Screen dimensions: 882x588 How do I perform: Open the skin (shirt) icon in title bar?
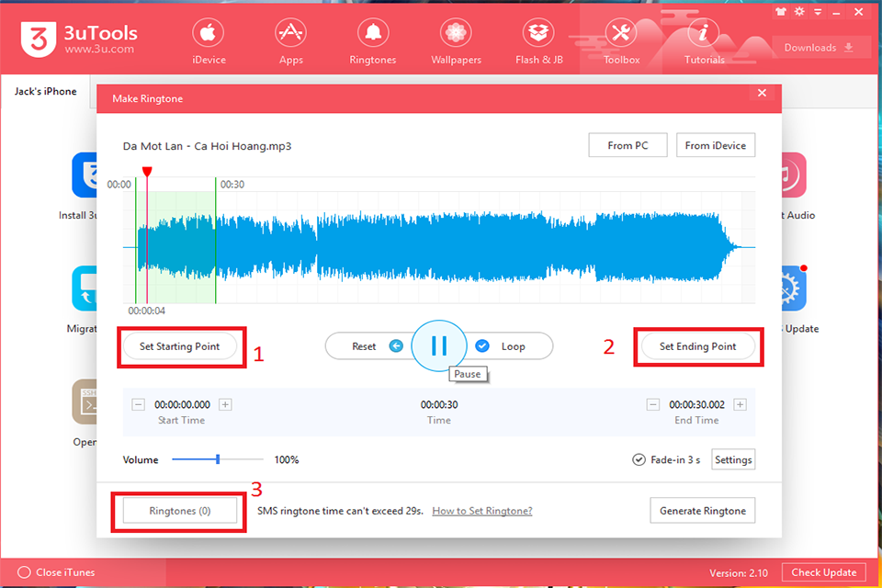(781, 11)
